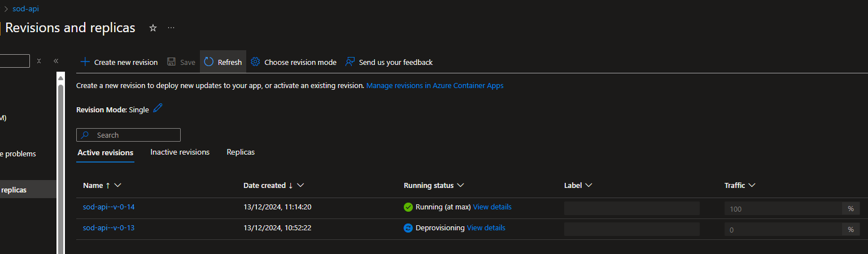This screenshot has width=868, height=254.
Task: Click the sidebar vertical scrollbar
Action: tap(60, 169)
